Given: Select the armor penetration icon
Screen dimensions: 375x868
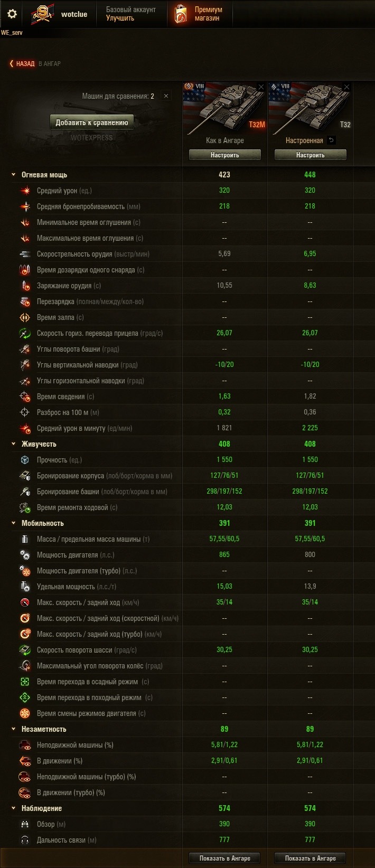Looking at the screenshot, I should (x=24, y=206).
